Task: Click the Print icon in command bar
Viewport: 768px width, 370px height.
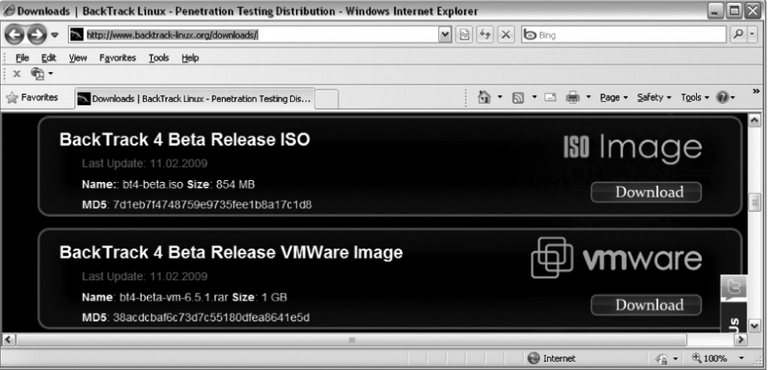Action: (573, 98)
